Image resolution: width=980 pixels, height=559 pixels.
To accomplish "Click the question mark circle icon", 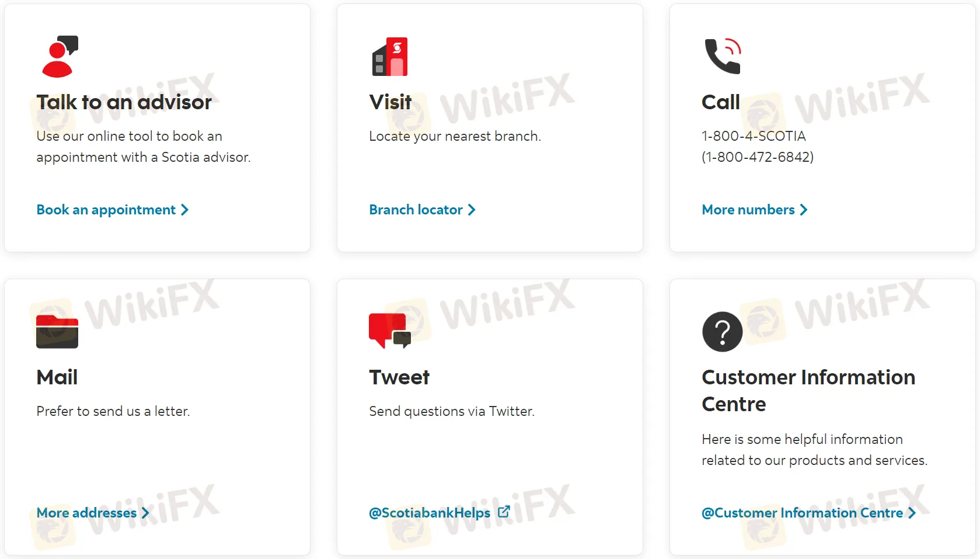I will [x=723, y=331].
